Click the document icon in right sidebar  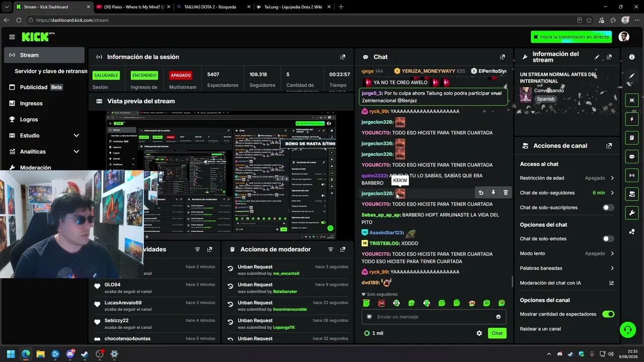coord(632,138)
